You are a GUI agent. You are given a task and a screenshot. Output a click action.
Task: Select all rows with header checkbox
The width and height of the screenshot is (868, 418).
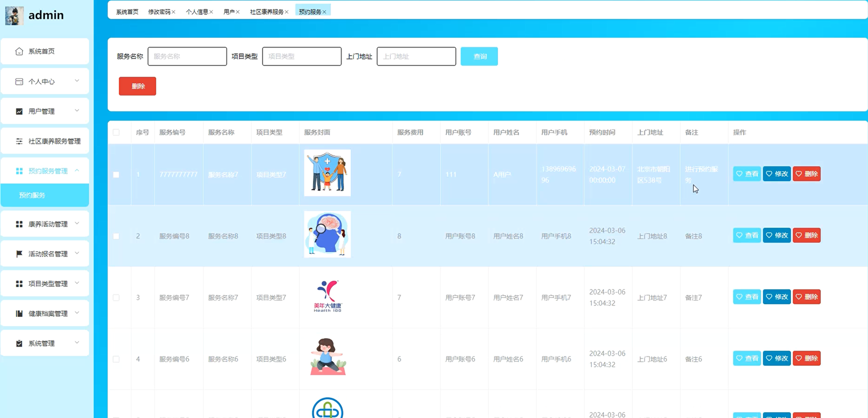[116, 132]
